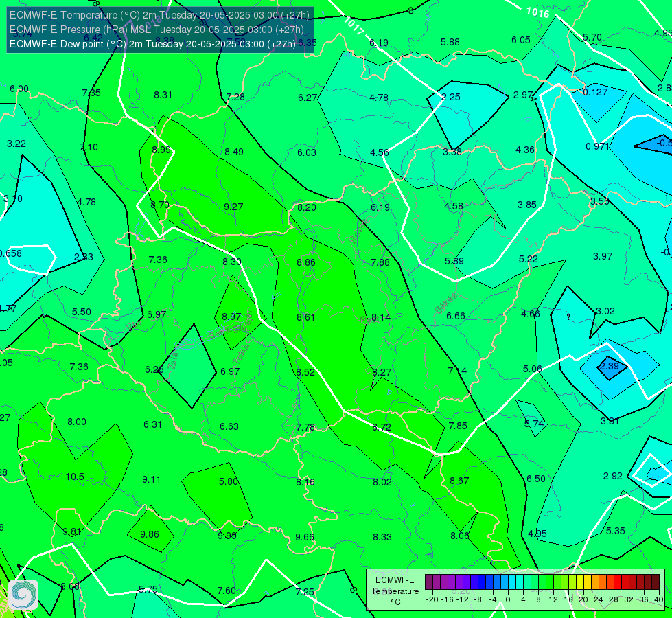Click the 7.60 temperature value
This screenshot has width=672, height=618.
point(227,591)
